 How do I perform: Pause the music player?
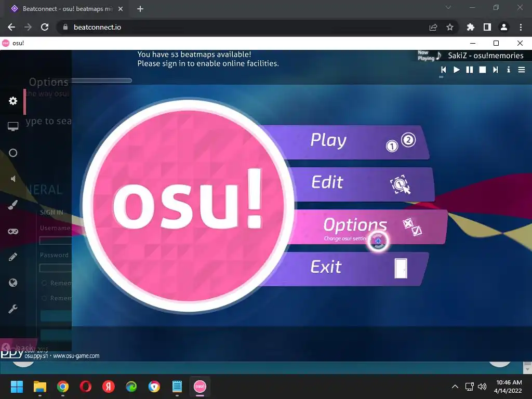470,70
